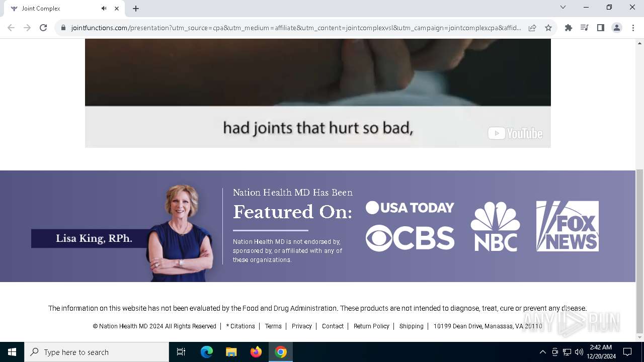This screenshot has height=362, width=644.
Task: Mute the Joint Complex tab audio icon
Action: pyautogui.click(x=104, y=9)
